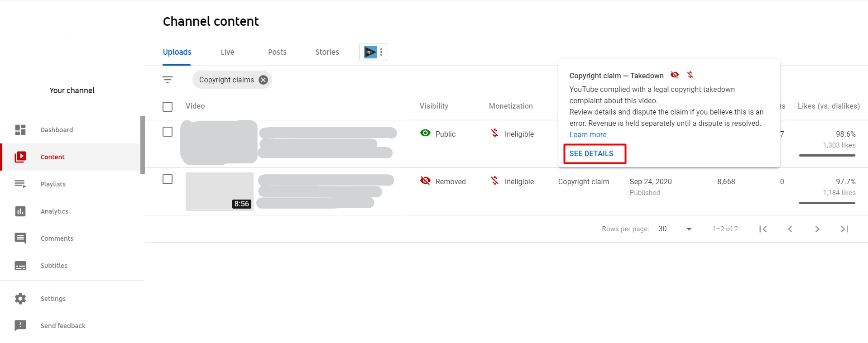Image resolution: width=868 pixels, height=343 pixels.
Task: Click the 1,303 likes text
Action: pyautogui.click(x=839, y=145)
